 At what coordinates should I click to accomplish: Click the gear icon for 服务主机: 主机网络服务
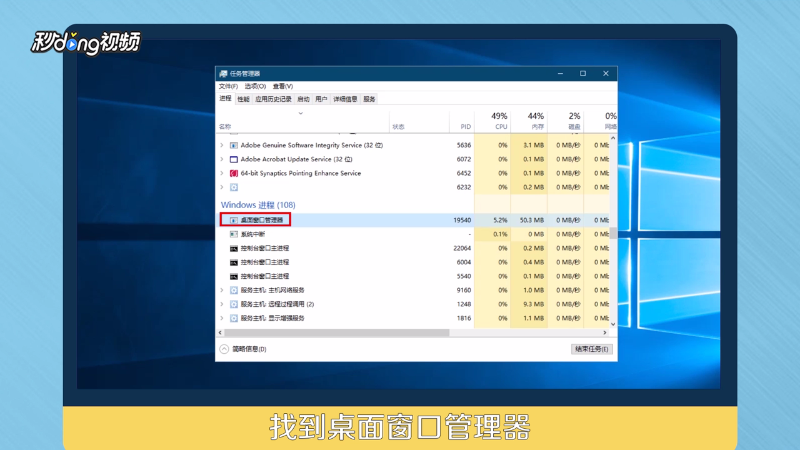click(234, 290)
